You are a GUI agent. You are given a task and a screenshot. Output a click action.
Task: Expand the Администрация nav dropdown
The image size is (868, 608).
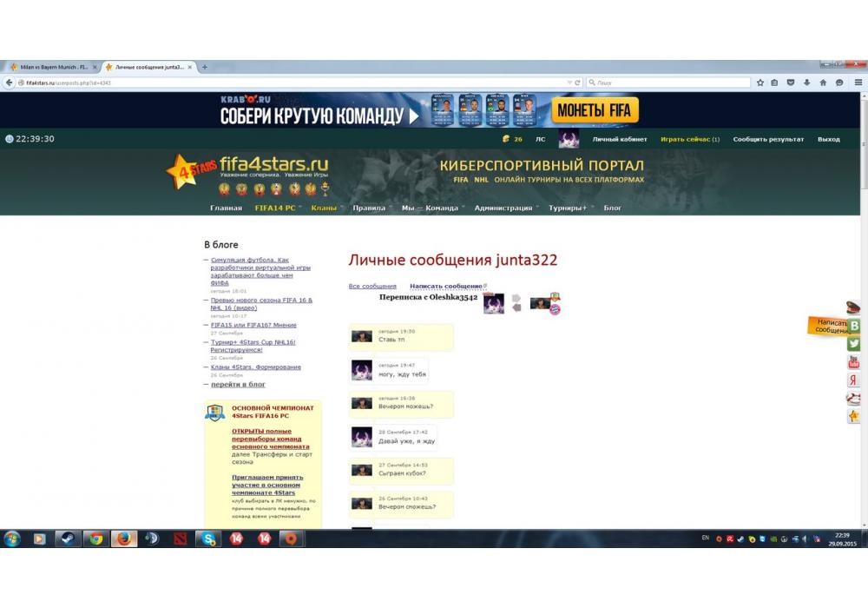tap(503, 208)
